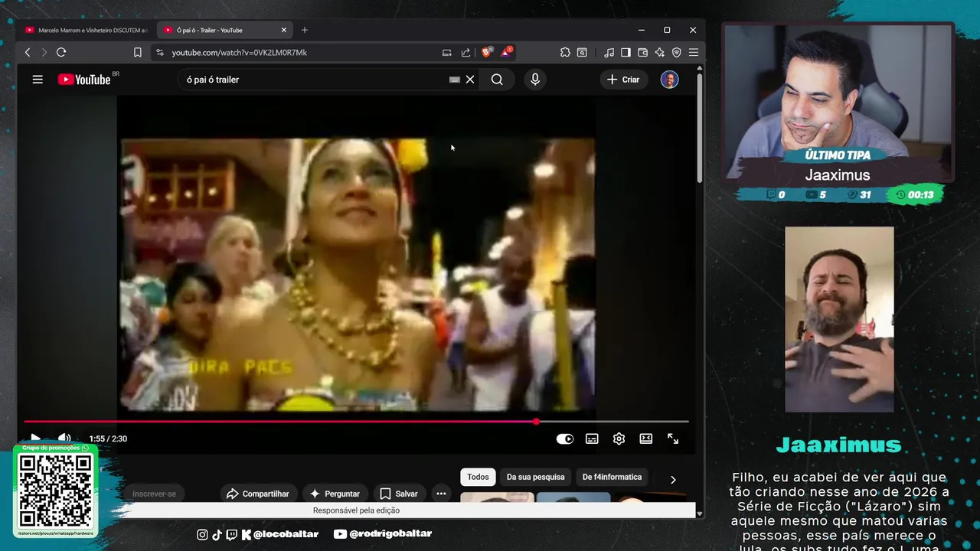Open Brave Shields lion icon

tap(486, 52)
